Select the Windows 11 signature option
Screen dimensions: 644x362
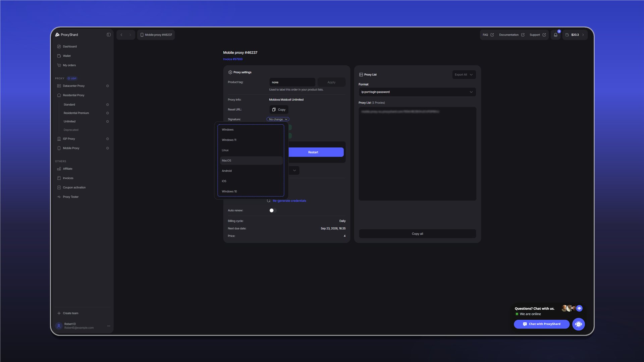click(x=251, y=140)
